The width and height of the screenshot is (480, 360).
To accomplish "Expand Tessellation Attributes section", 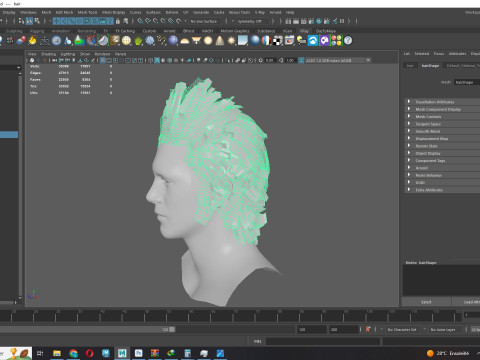I will pyautogui.click(x=442, y=102).
